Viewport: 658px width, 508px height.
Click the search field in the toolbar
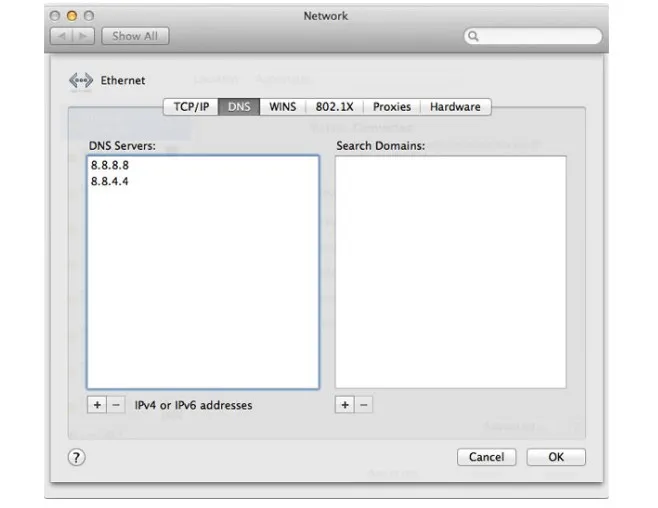(x=533, y=36)
